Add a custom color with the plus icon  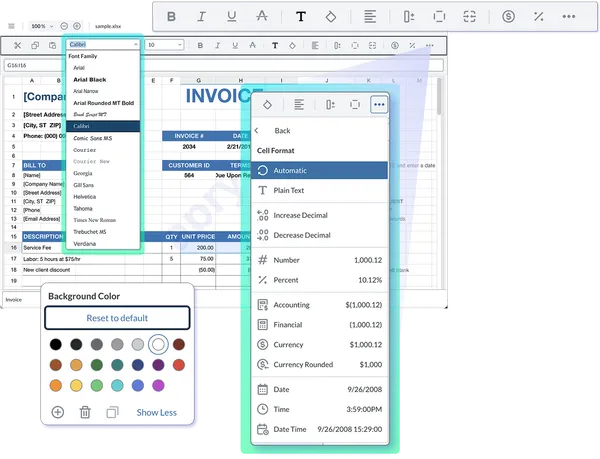[x=57, y=412]
